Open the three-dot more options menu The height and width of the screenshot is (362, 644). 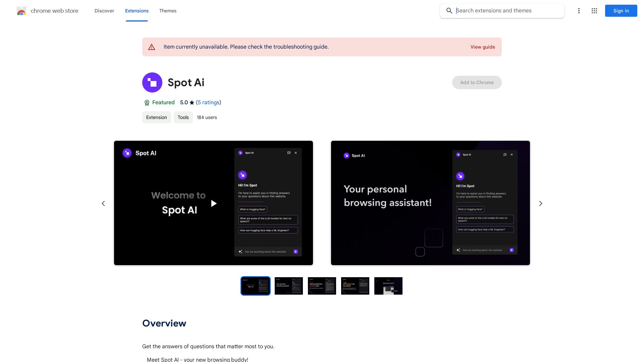coord(579,11)
